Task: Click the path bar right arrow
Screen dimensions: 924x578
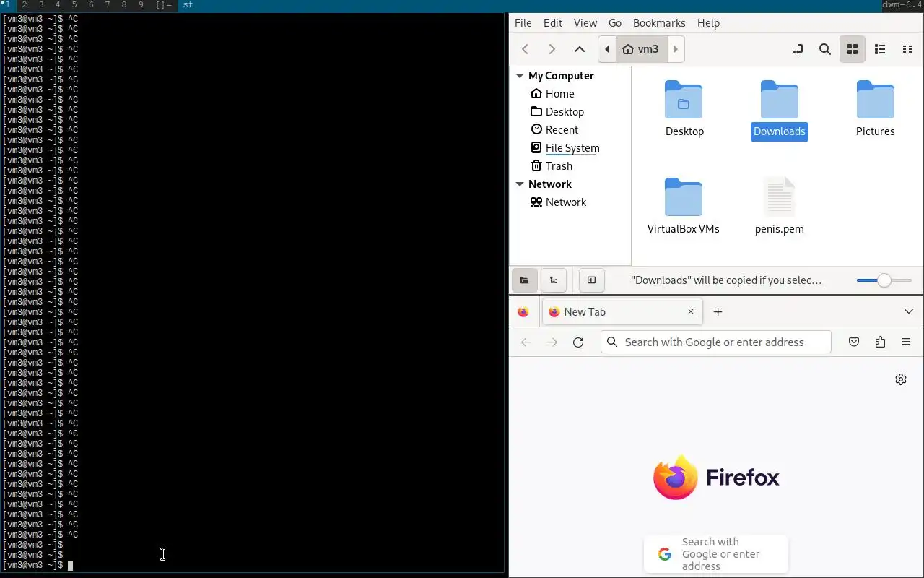Action: click(x=676, y=49)
